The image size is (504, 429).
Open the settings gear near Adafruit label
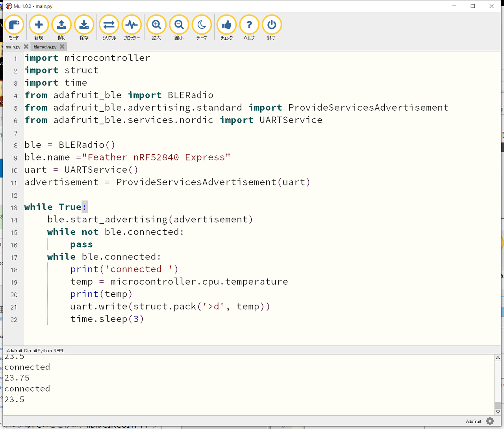tap(489, 421)
